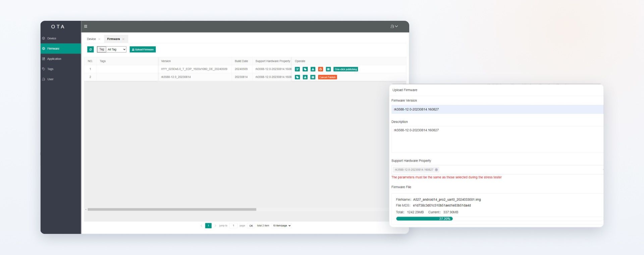This screenshot has width=644, height=255.
Task: Open Support Hardware Property selector
Action: (x=497, y=170)
